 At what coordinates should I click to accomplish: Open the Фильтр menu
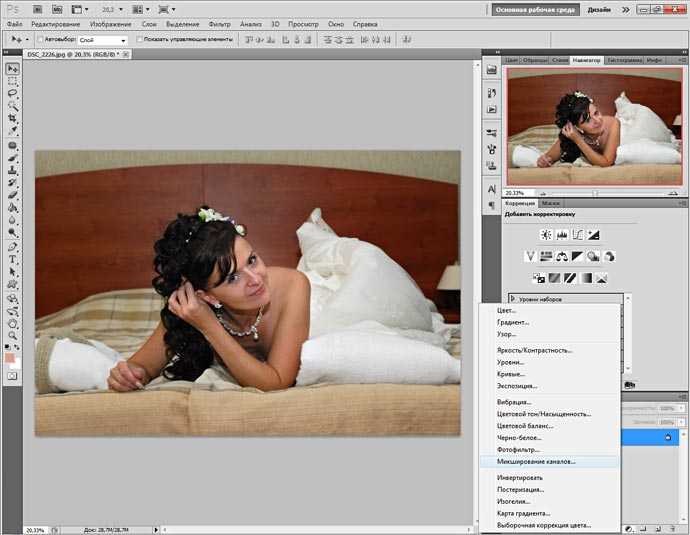[220, 24]
